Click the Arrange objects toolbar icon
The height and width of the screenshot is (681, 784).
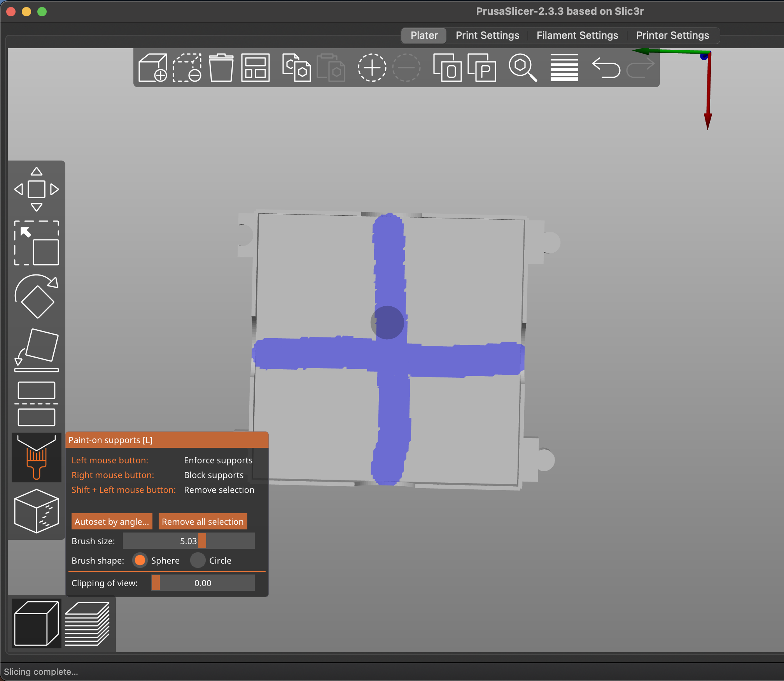point(255,68)
